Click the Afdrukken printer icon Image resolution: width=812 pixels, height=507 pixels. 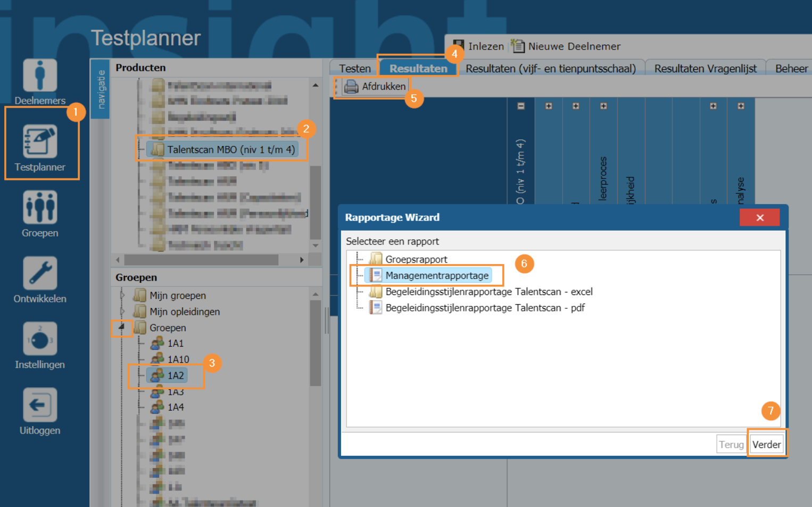351,86
